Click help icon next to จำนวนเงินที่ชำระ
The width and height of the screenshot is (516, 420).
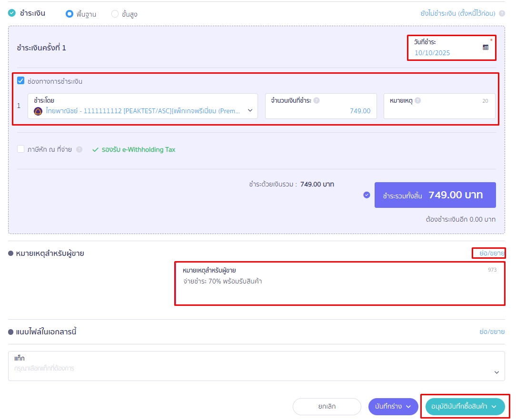point(317,100)
